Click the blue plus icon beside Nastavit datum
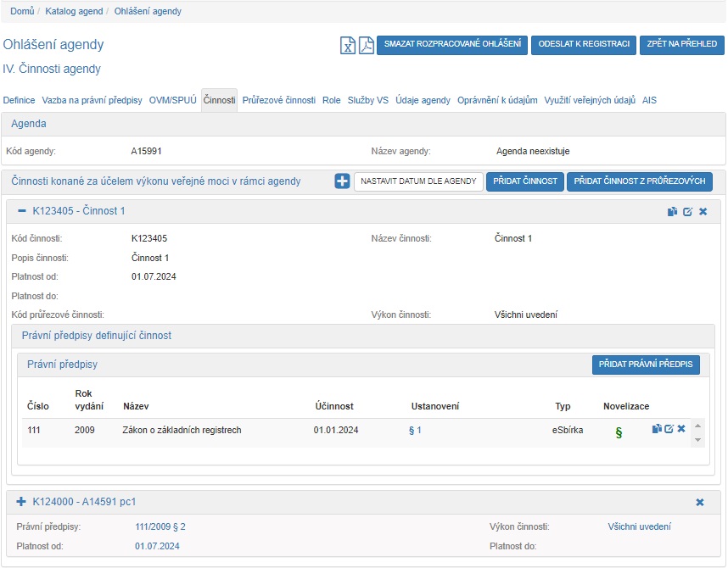Screen dimensions: 728x568 click(x=342, y=181)
